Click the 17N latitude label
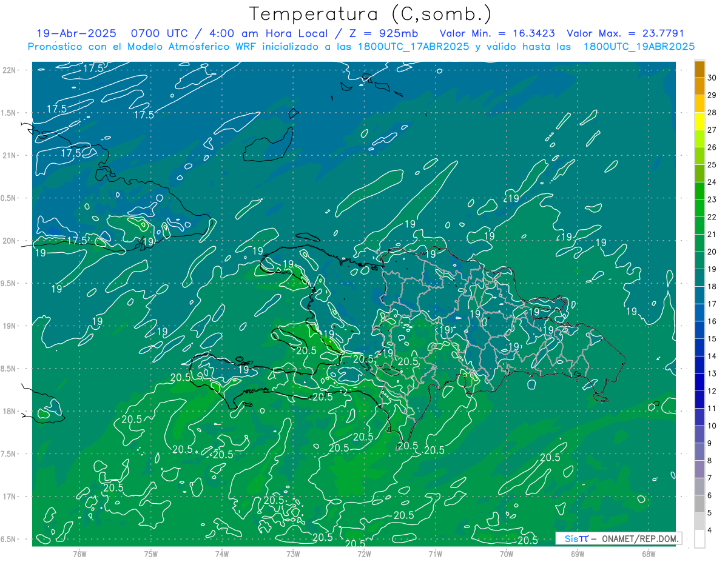Image resolution: width=728 pixels, height=562 pixels. (9, 497)
